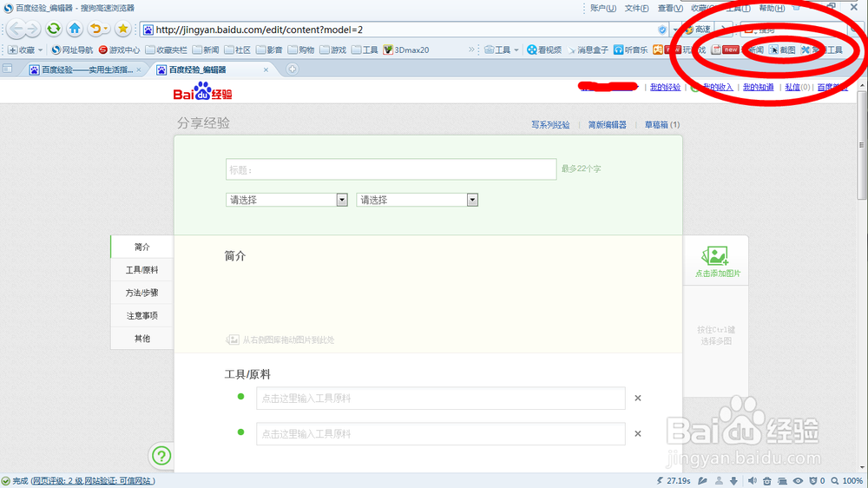Image resolution: width=868 pixels, height=488 pixels.
Task: Click the browser address bar URL
Action: coord(259,30)
